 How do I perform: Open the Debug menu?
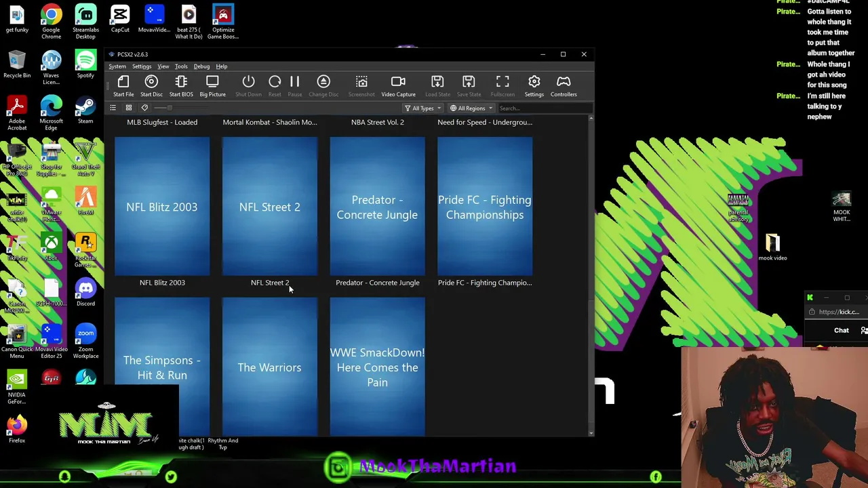pyautogui.click(x=201, y=66)
